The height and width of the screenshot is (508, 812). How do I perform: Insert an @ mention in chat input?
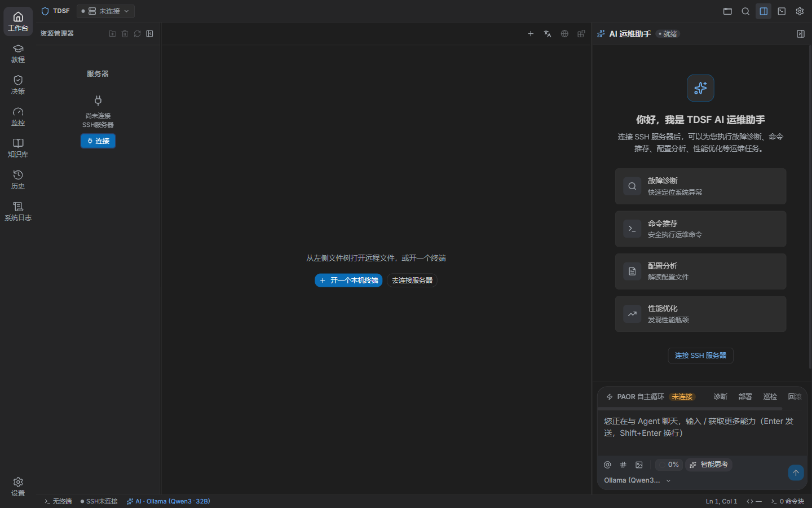point(607,465)
